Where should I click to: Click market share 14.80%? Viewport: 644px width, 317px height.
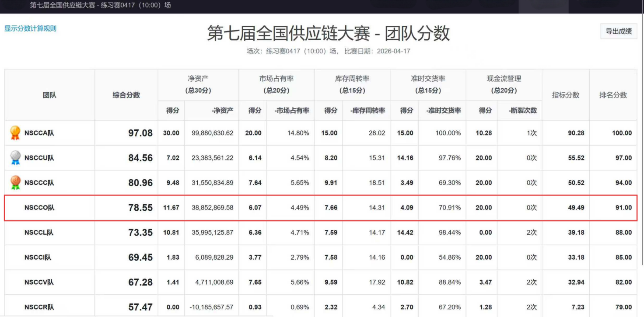point(298,133)
